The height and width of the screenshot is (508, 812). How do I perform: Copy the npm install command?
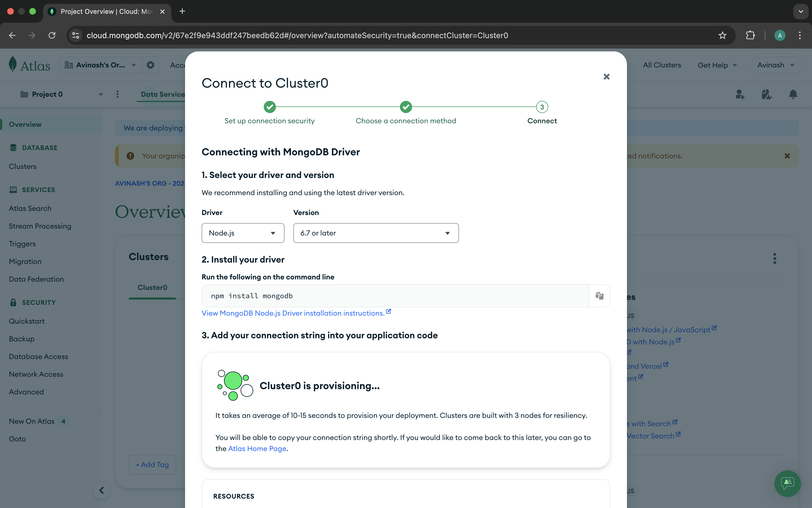point(599,296)
